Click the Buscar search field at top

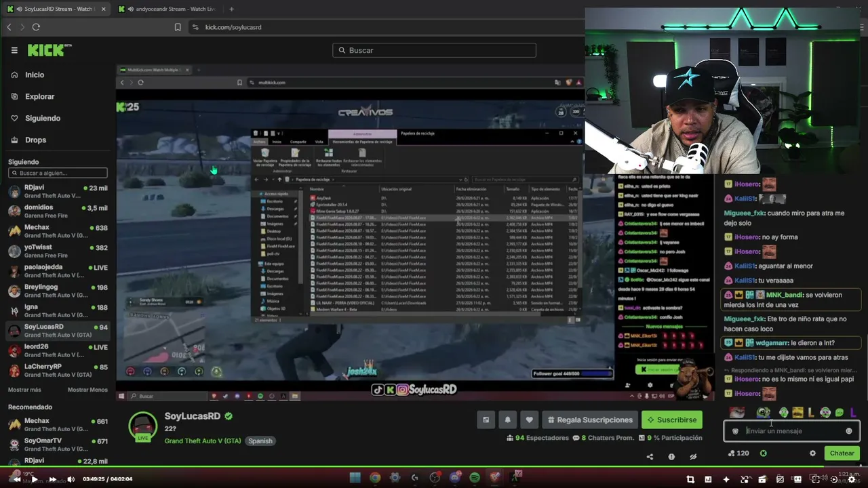tap(435, 50)
